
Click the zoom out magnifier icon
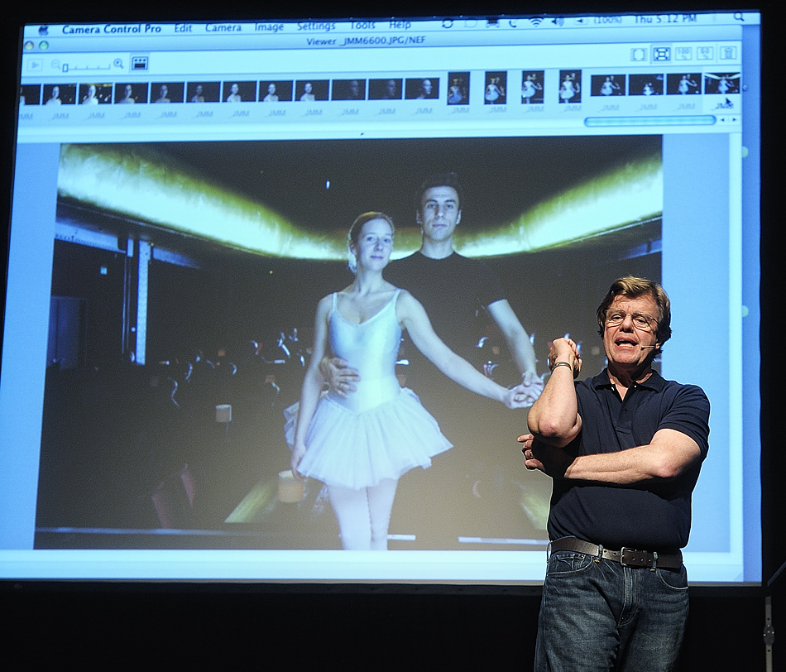[56, 65]
